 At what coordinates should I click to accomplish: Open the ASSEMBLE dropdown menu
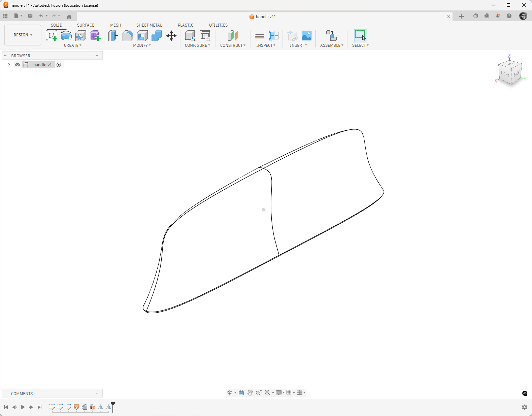pos(332,45)
